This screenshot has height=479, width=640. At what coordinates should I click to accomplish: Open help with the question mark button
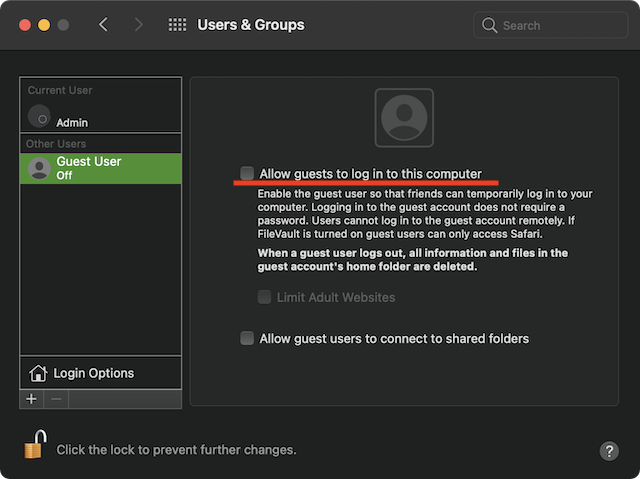coord(609,451)
